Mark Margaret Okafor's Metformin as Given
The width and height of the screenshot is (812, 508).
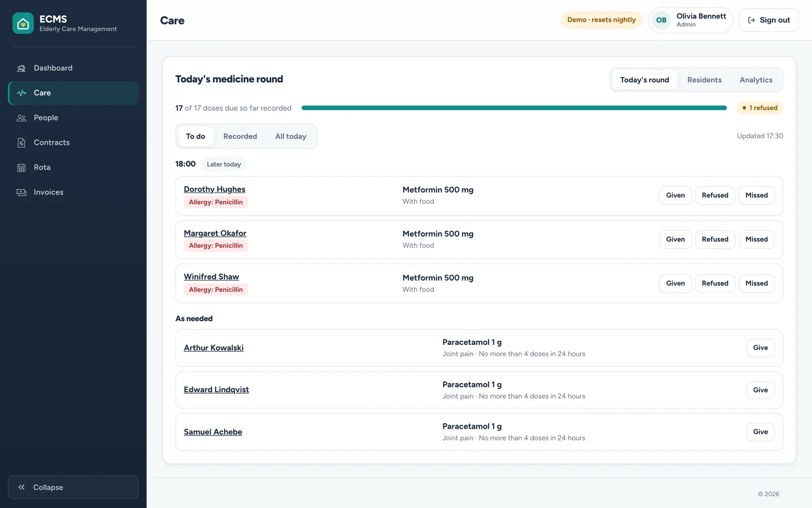(x=675, y=239)
